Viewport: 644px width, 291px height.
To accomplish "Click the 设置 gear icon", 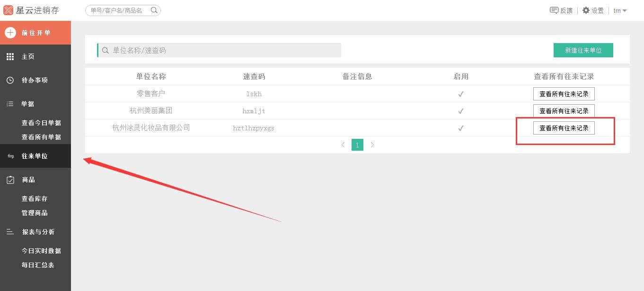I will click(x=586, y=10).
